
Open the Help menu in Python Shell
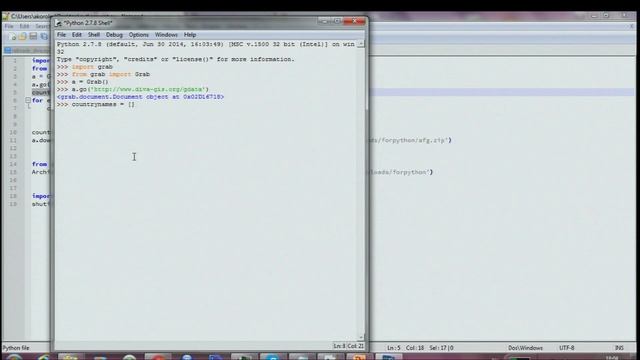pos(190,35)
